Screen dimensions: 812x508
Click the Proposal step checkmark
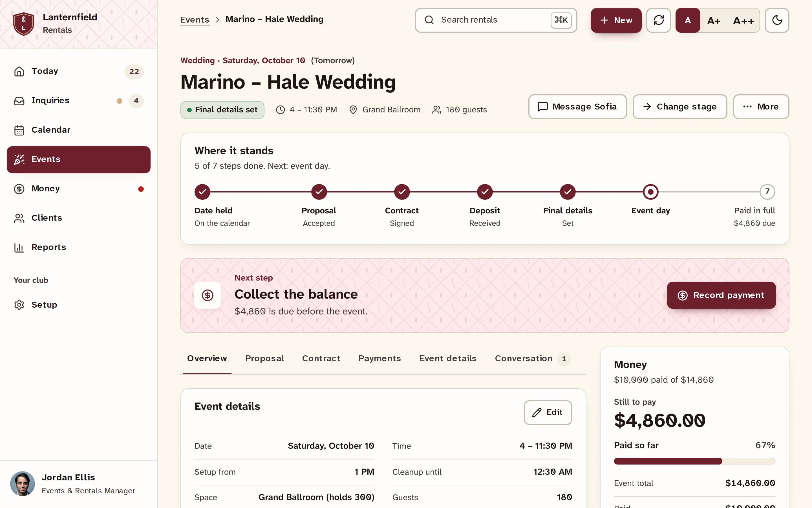tap(319, 192)
